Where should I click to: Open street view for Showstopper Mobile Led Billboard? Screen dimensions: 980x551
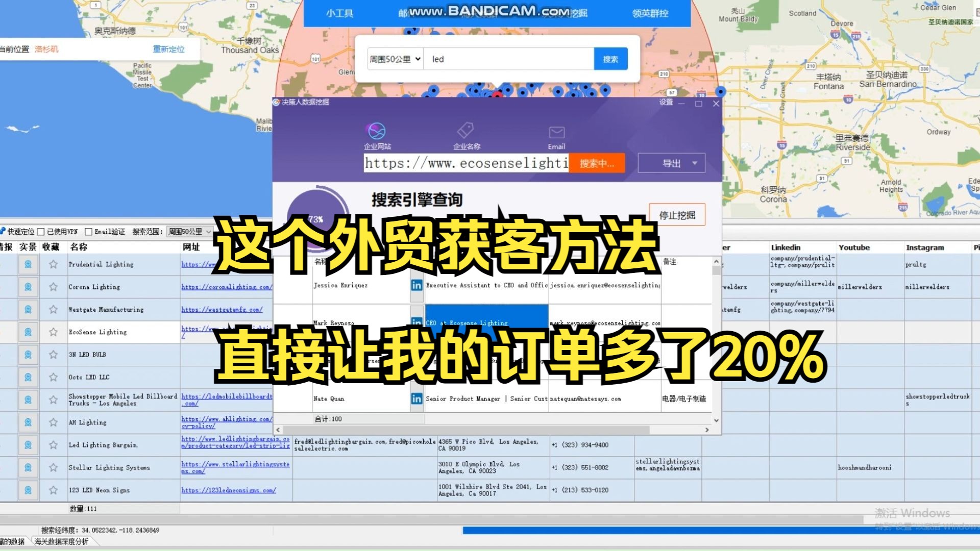28,399
